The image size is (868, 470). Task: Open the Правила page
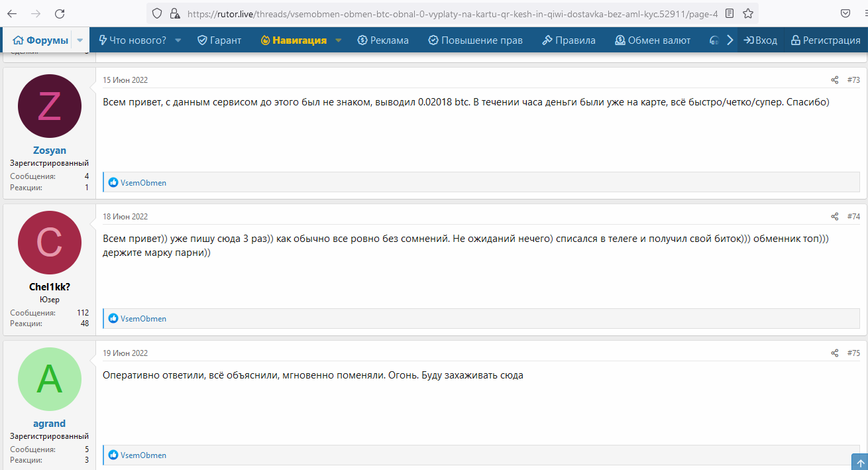pyautogui.click(x=569, y=40)
